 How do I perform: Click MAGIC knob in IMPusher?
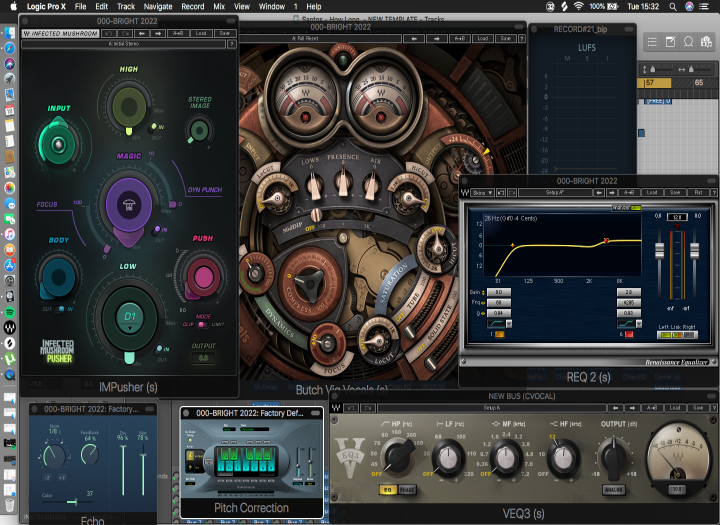tap(129, 205)
